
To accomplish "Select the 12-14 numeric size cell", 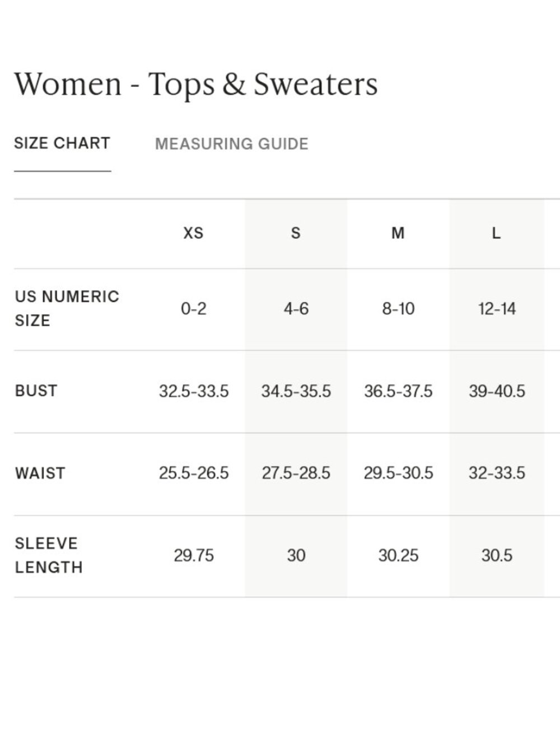I will 497,309.
